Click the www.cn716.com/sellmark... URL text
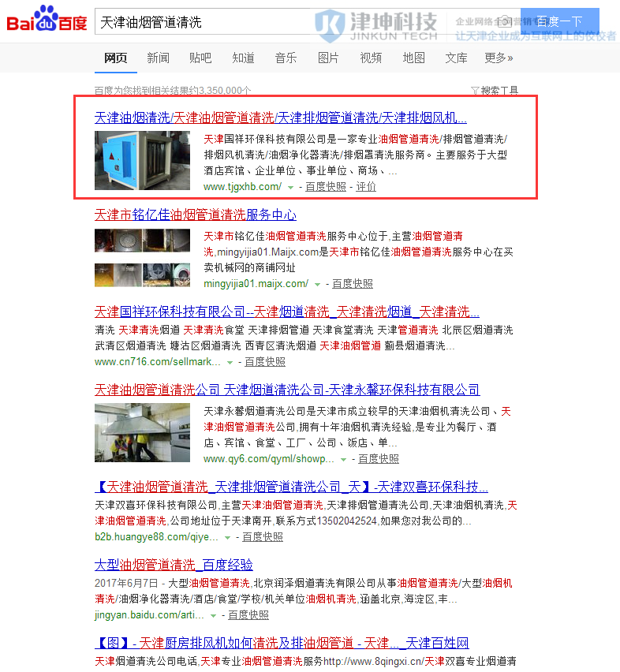This screenshot has height=672, width=620. point(158,362)
